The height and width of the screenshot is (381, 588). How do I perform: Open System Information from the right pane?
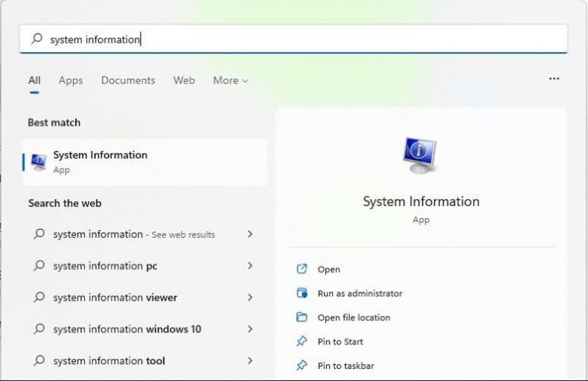click(x=328, y=269)
